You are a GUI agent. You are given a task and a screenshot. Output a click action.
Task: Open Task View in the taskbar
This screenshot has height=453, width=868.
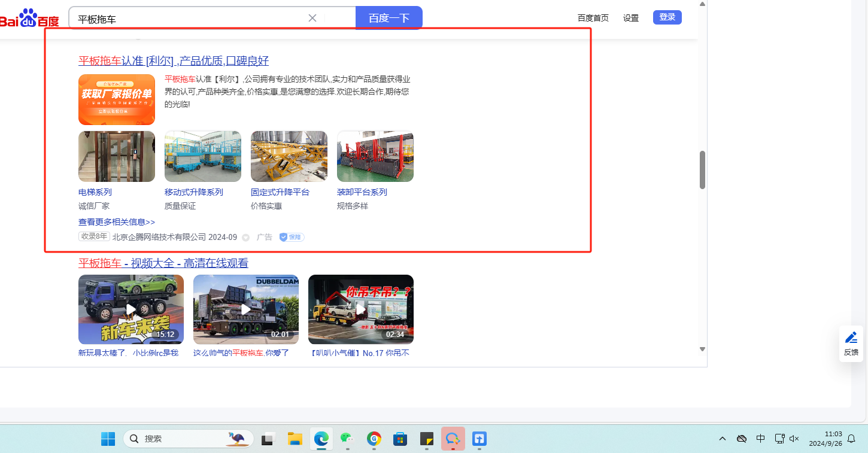[x=268, y=439]
